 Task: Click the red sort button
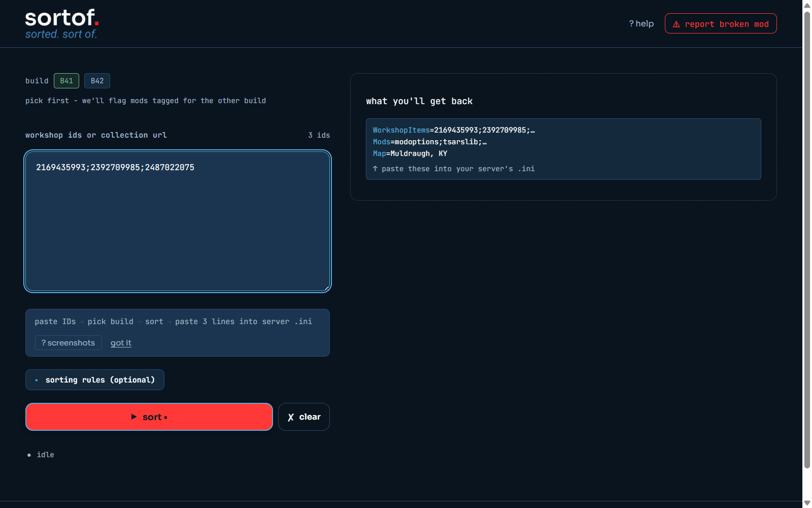[149, 417]
